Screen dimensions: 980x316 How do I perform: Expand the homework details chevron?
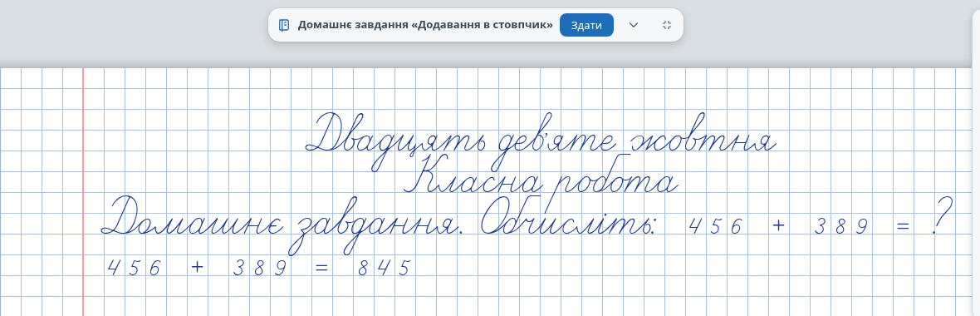pos(633,25)
